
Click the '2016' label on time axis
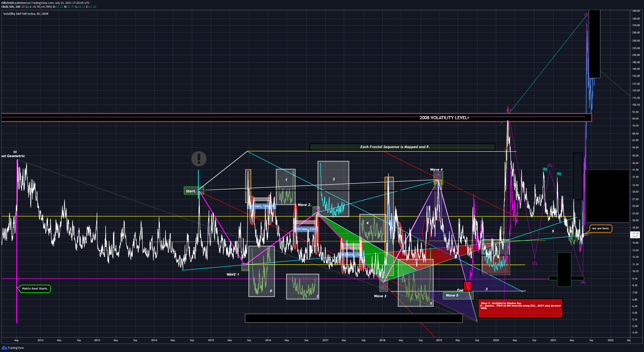point(268,340)
